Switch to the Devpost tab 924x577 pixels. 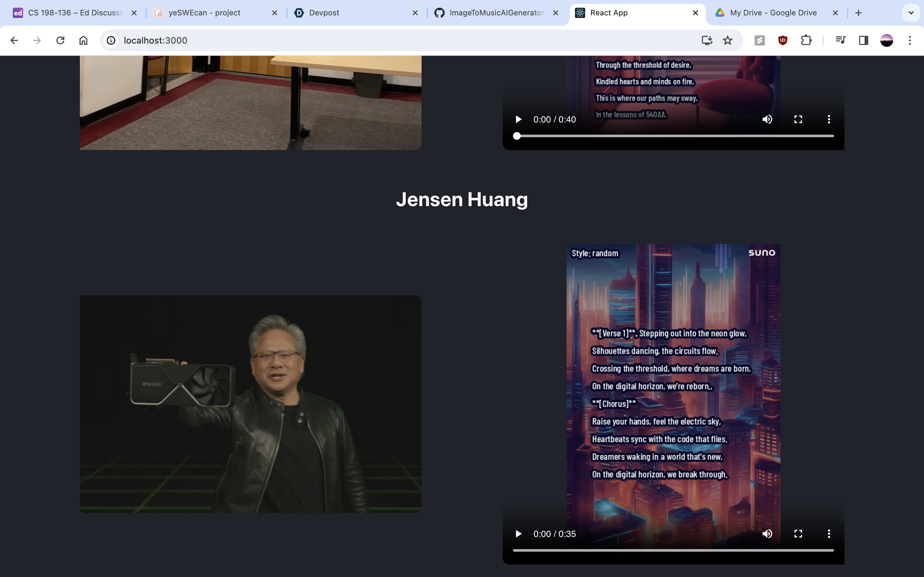coord(324,13)
